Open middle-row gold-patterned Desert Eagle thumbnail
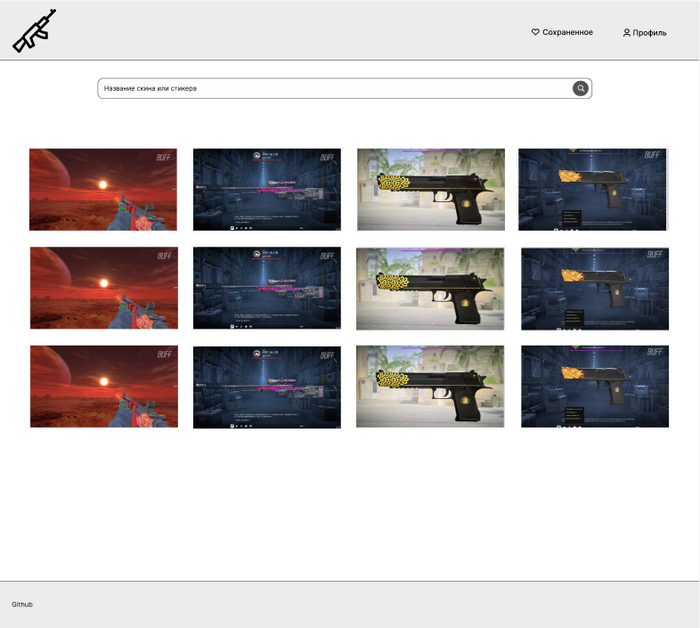Image resolution: width=700 pixels, height=628 pixels. click(430, 288)
